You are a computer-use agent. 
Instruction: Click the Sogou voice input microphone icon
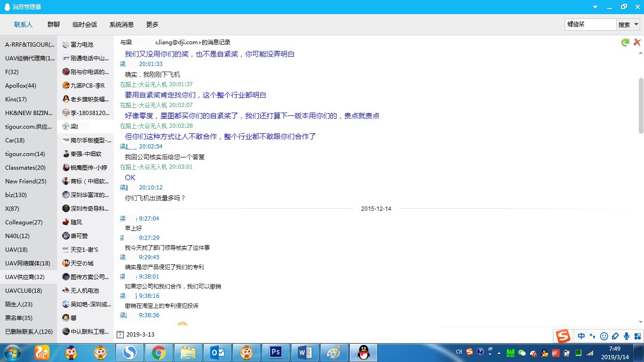(x=627, y=336)
